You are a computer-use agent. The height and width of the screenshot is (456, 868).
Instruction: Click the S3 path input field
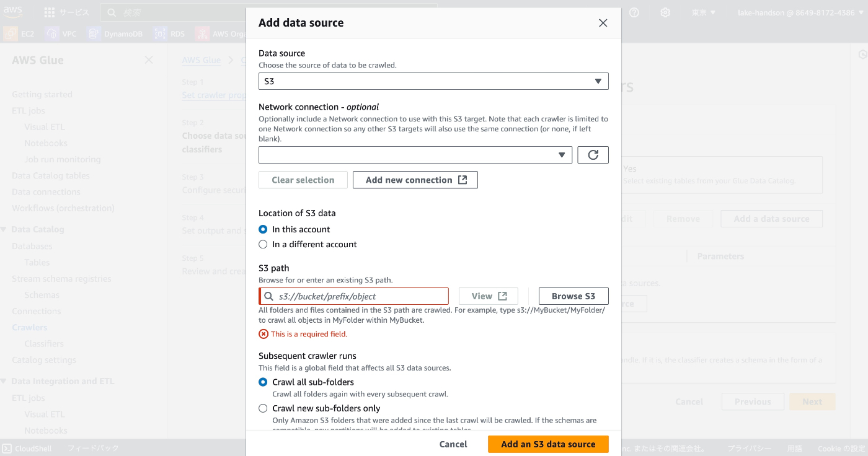pos(360,296)
